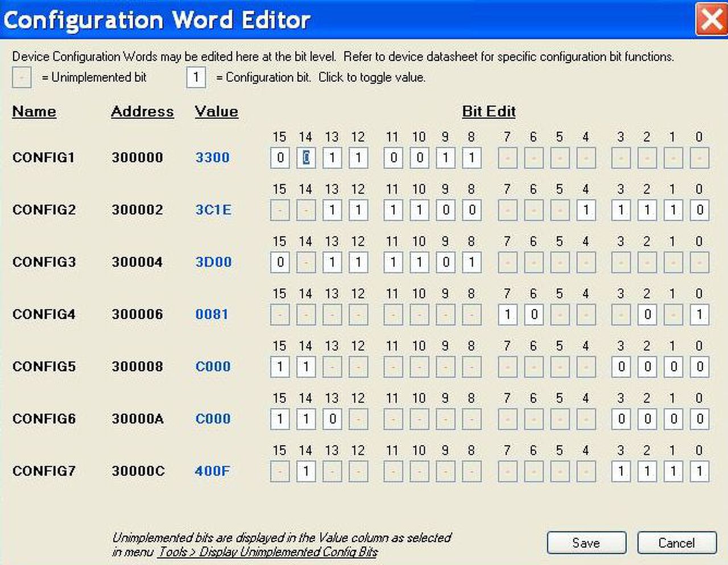Toggle CONFIG2 bit 3

point(621,210)
